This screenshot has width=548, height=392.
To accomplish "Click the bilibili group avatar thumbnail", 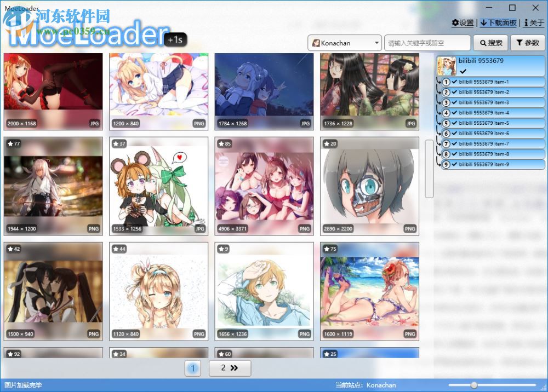I will click(x=447, y=66).
